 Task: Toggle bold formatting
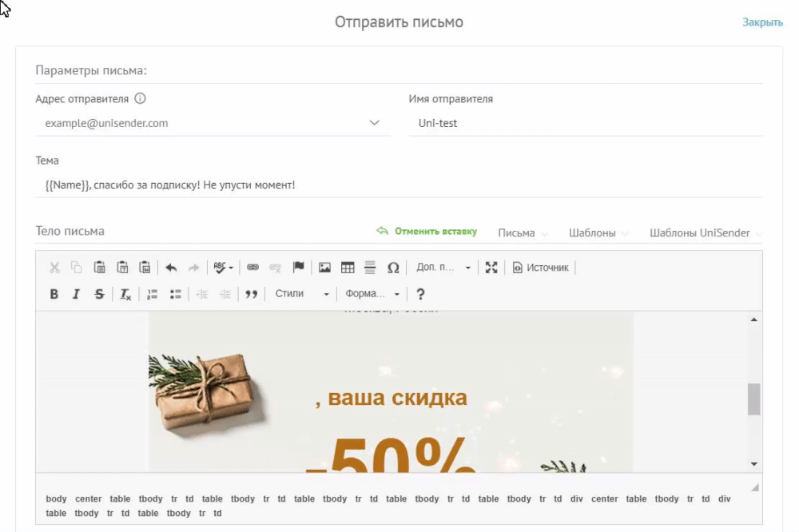click(54, 294)
